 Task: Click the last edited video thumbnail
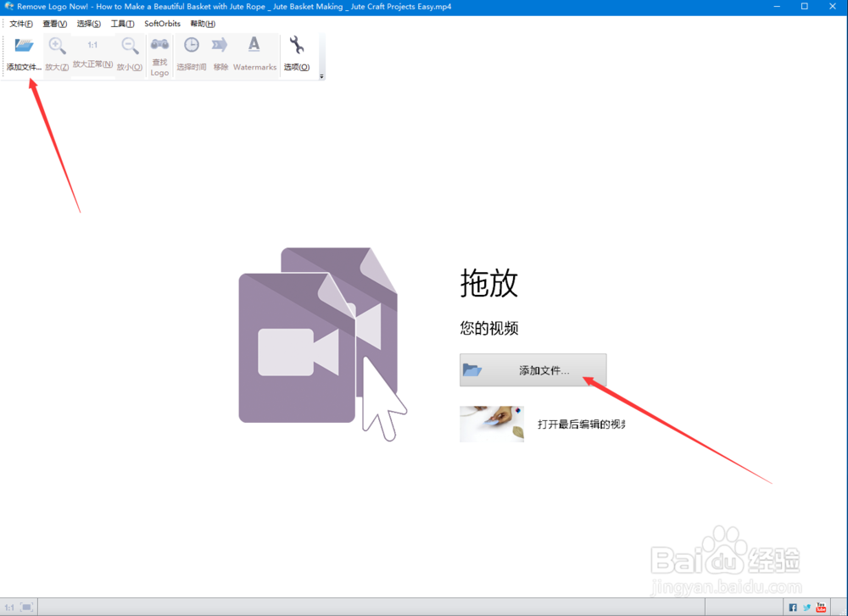coord(492,425)
